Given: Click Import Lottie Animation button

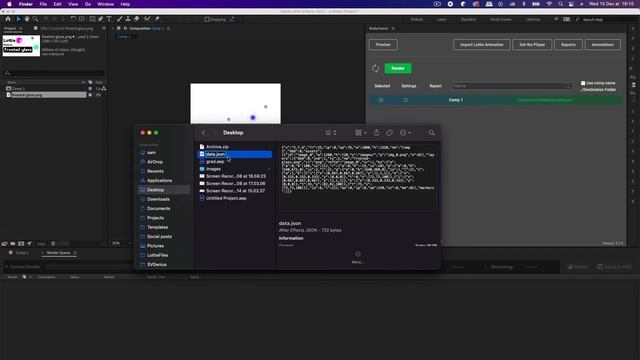Looking at the screenshot, I should (x=482, y=44).
